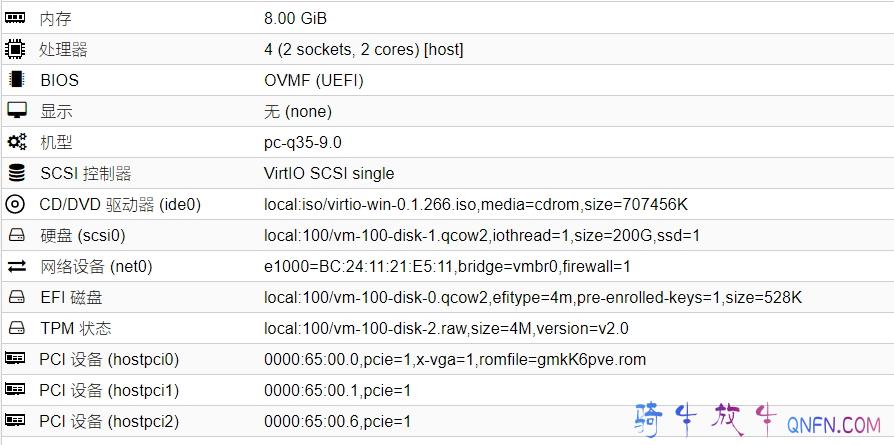Select the processor value 4 (2 sockets, 2 cores)
Screen dimensions: 894x445
click(x=363, y=49)
